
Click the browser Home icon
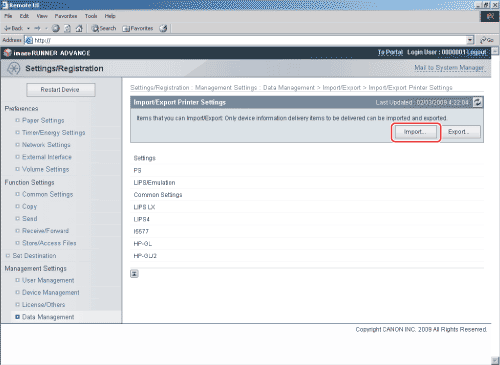pos(79,29)
